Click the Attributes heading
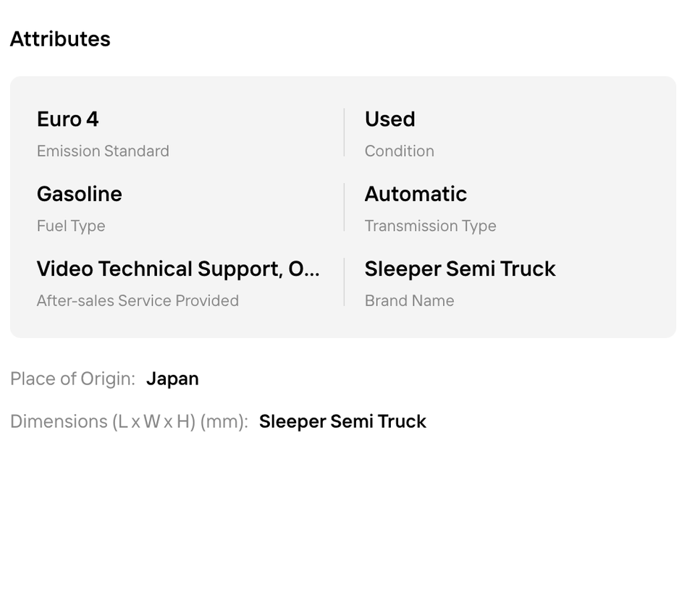The width and height of the screenshot is (695, 616). [60, 39]
